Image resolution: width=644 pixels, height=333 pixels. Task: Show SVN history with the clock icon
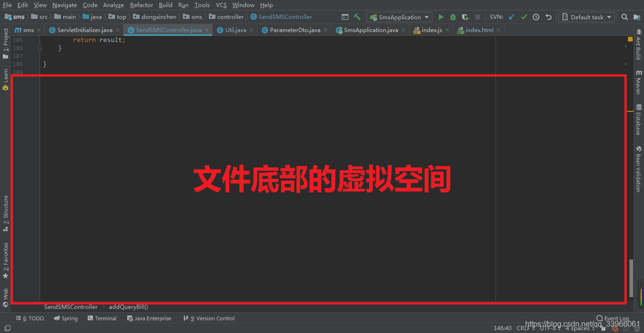click(x=536, y=17)
